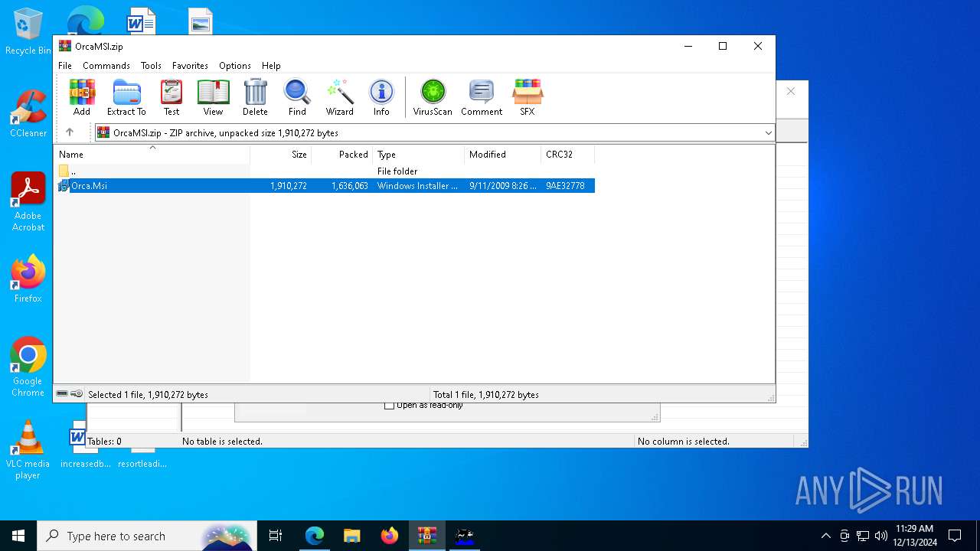Click the Delete trash can icon
Screen dimensions: 980x551
(255, 97)
